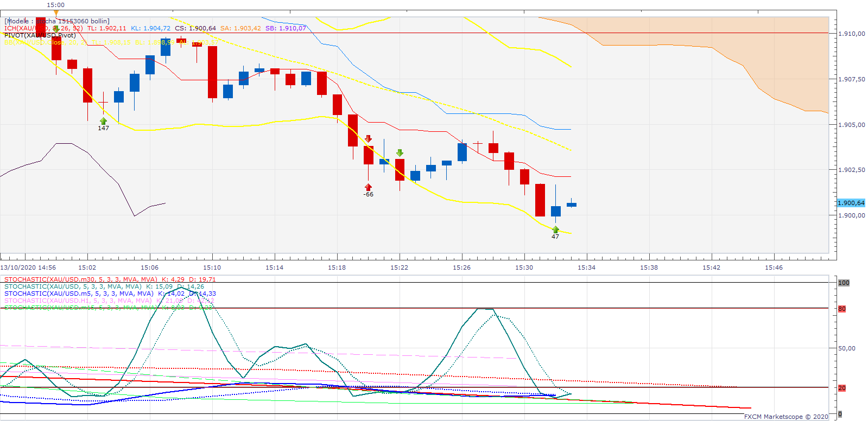The image size is (868, 421).
Task: Click the 15:14 time axis label
Action: 275,267
